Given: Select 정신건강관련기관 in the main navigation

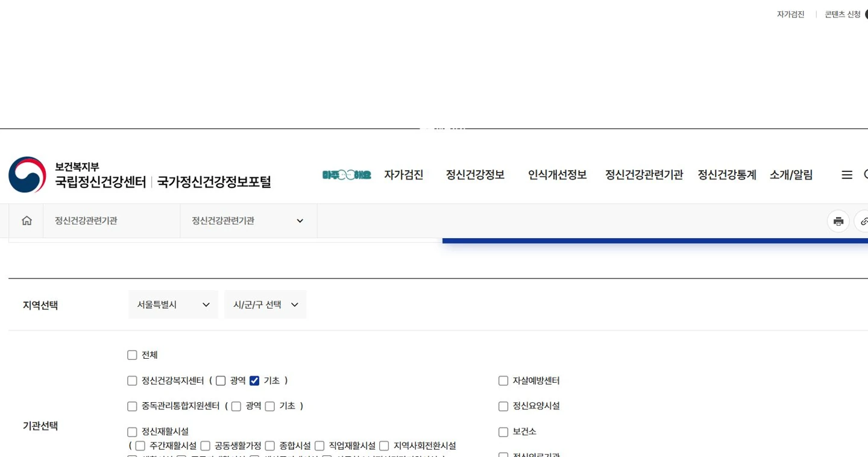Looking at the screenshot, I should pyautogui.click(x=644, y=175).
